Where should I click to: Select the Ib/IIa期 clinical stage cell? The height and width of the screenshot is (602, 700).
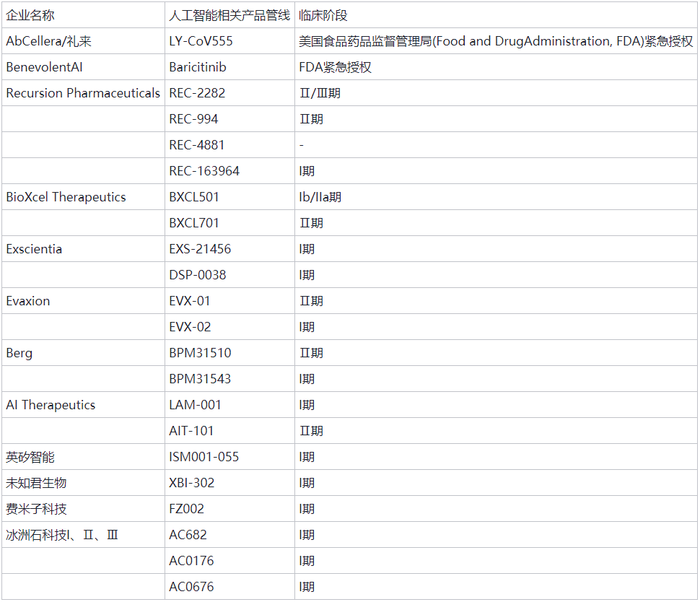(321, 197)
